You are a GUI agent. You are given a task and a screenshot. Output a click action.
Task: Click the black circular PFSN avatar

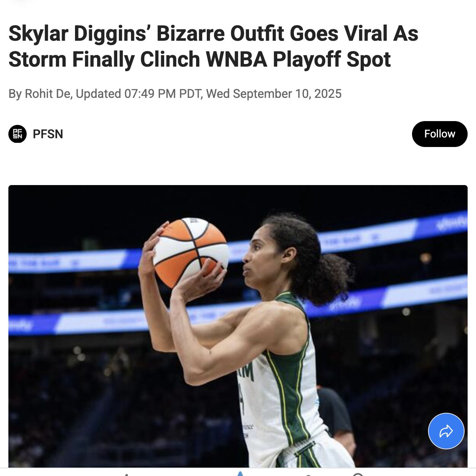18,134
